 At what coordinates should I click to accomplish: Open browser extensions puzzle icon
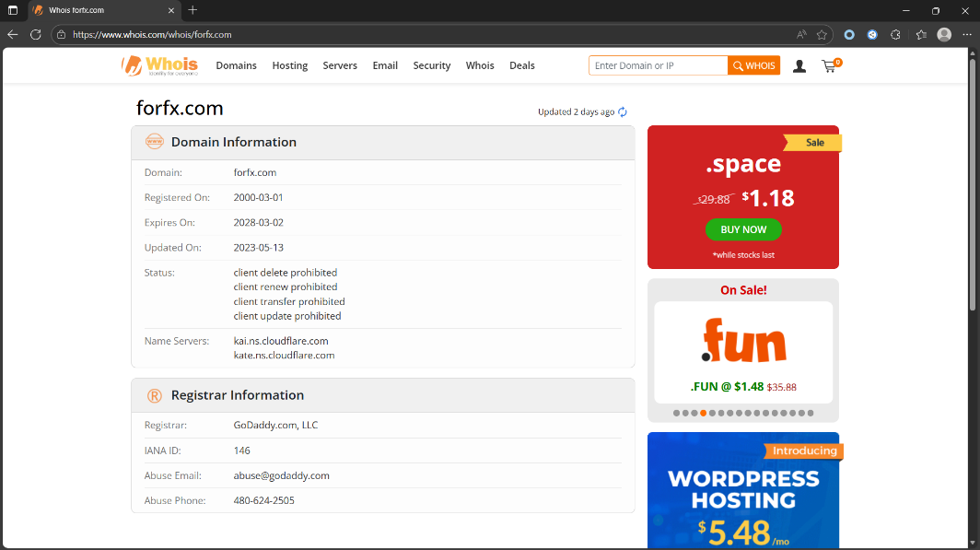[x=895, y=35]
